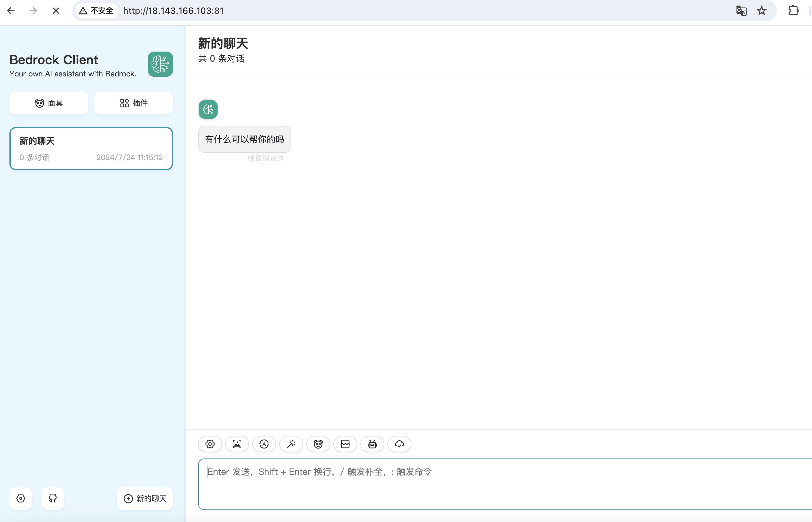The height and width of the screenshot is (522, 812).
Task: Select the robot/assistant face icon
Action: [372, 444]
